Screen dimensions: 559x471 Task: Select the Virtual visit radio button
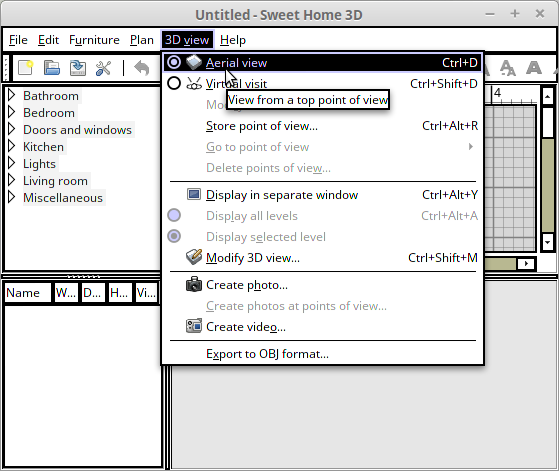click(174, 83)
